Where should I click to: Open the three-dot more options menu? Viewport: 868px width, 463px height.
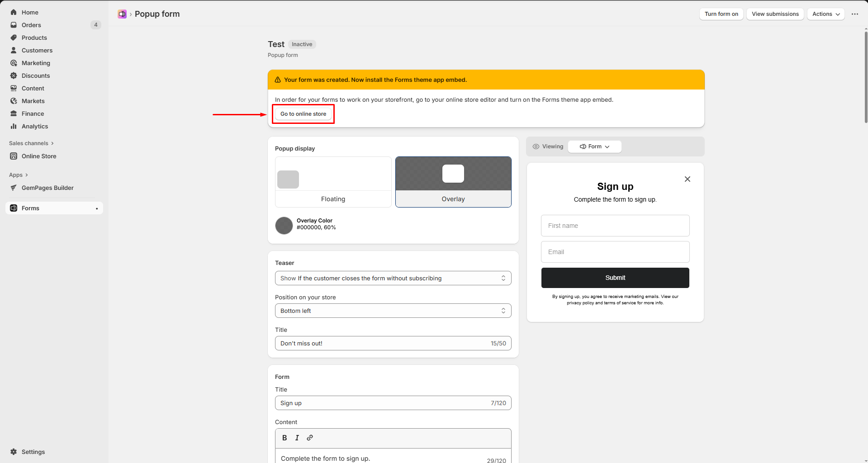click(x=854, y=14)
